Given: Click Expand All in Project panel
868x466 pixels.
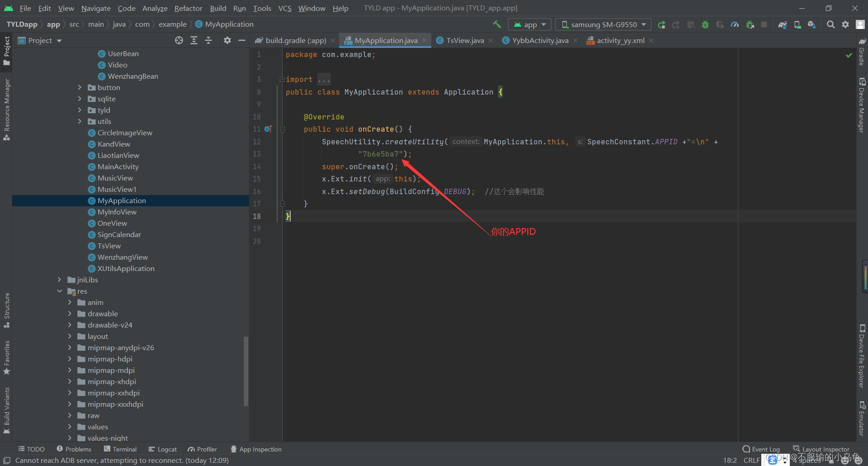Looking at the screenshot, I should [194, 40].
